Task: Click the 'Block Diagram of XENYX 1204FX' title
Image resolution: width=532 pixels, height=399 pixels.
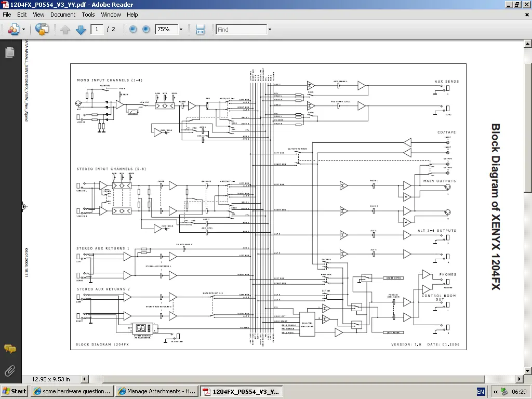Action: pyautogui.click(x=496, y=207)
